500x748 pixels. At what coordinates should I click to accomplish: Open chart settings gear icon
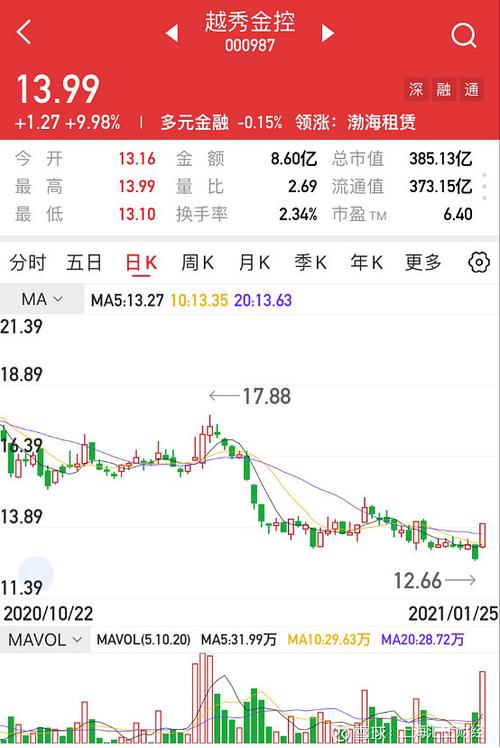479,262
